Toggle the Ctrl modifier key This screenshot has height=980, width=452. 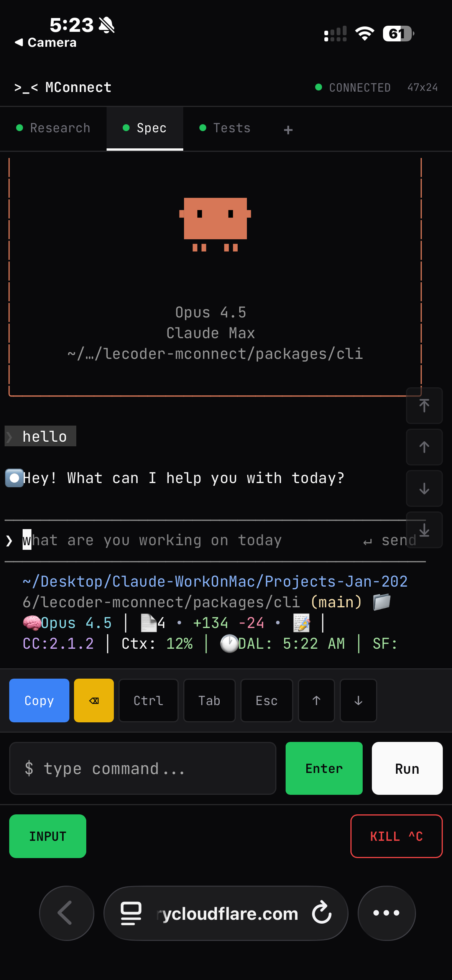click(x=148, y=700)
